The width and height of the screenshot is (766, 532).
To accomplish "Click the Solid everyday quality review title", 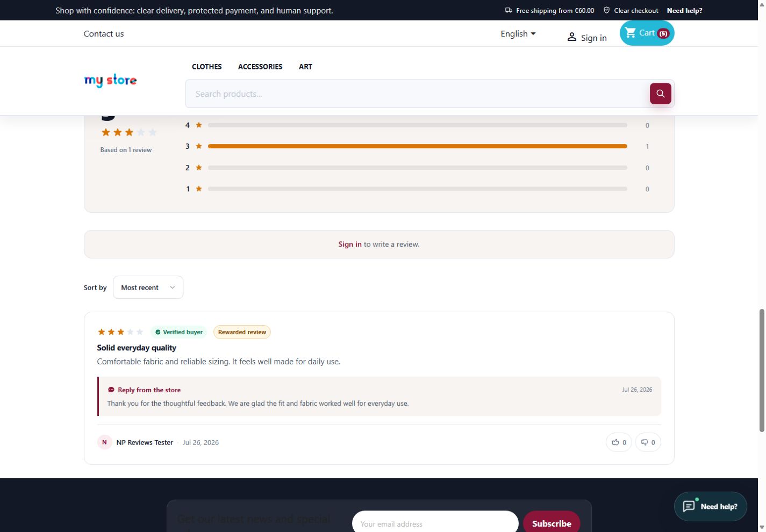I will coord(137,348).
